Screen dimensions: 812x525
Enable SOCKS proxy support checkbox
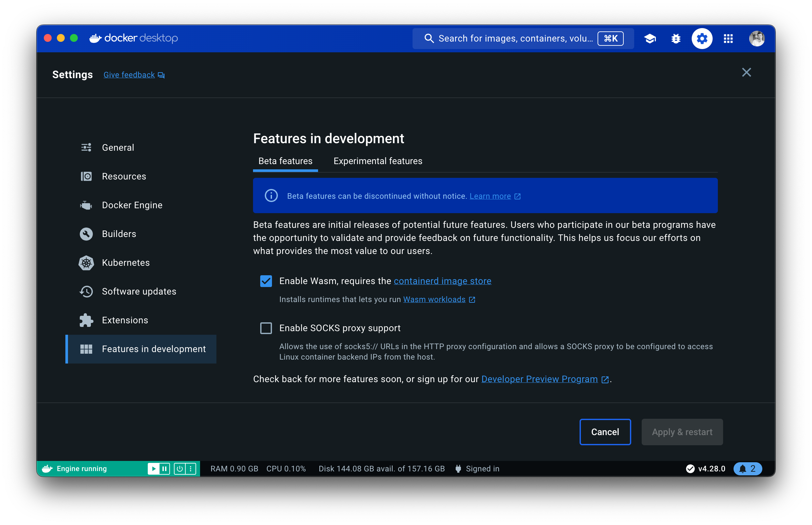pyautogui.click(x=266, y=328)
